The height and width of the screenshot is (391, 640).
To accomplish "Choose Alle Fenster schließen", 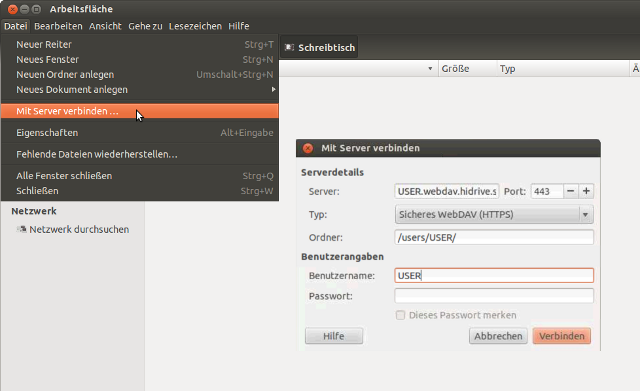I will [x=140, y=176].
